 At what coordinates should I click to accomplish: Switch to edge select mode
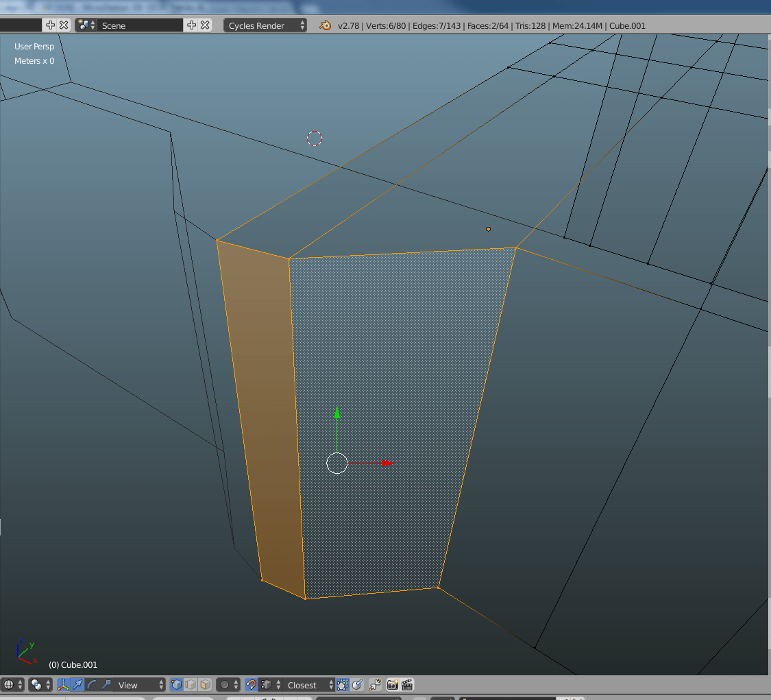[x=190, y=684]
